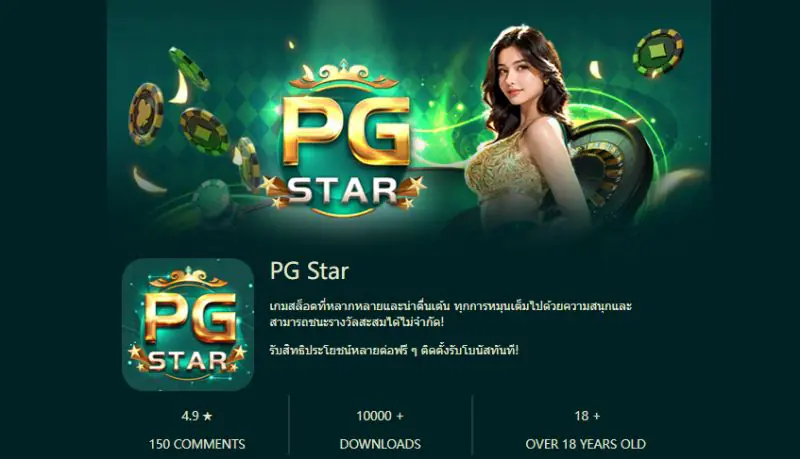The image size is (800, 459).
Task: Click the green poker chip at top right
Action: tap(658, 53)
